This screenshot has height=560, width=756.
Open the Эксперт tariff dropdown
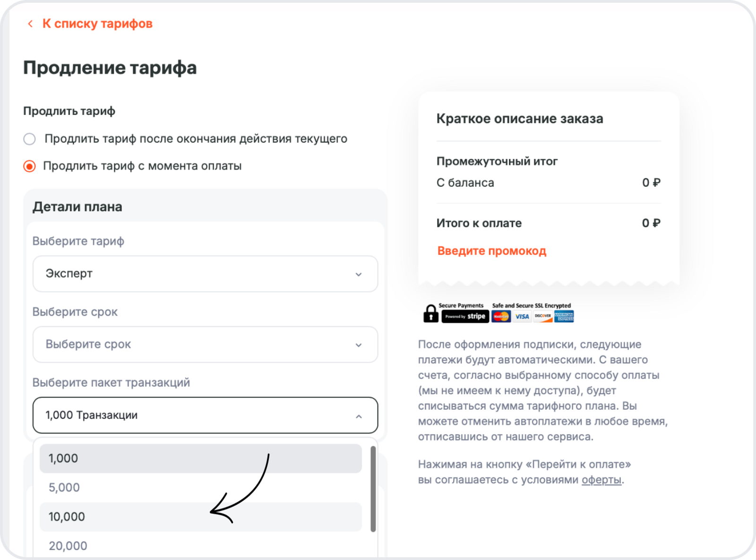click(x=205, y=274)
